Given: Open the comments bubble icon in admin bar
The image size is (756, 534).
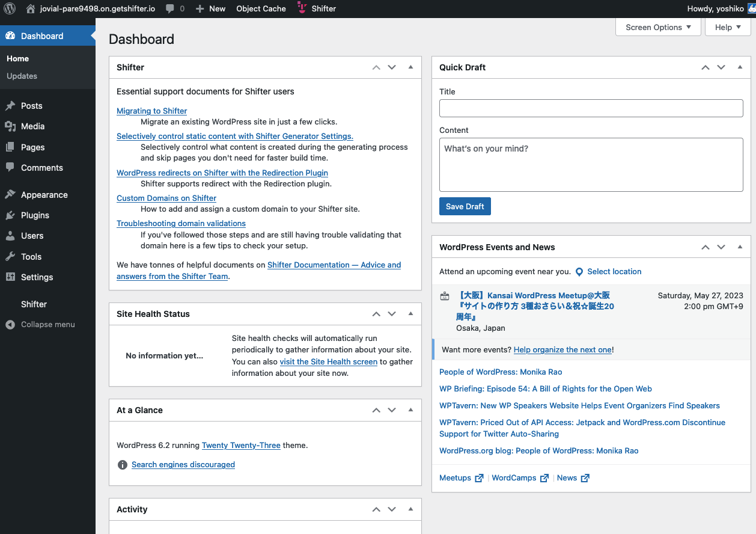Looking at the screenshot, I should click(x=170, y=9).
